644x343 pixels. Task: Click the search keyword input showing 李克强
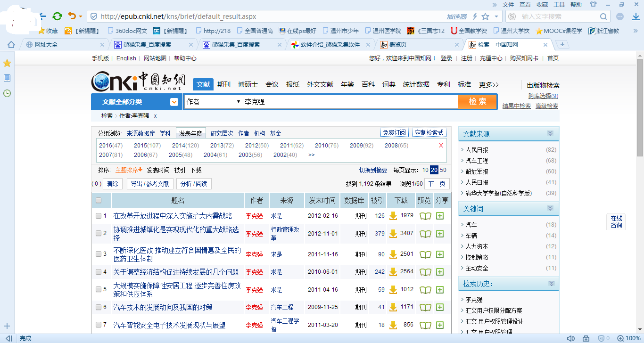(x=350, y=102)
